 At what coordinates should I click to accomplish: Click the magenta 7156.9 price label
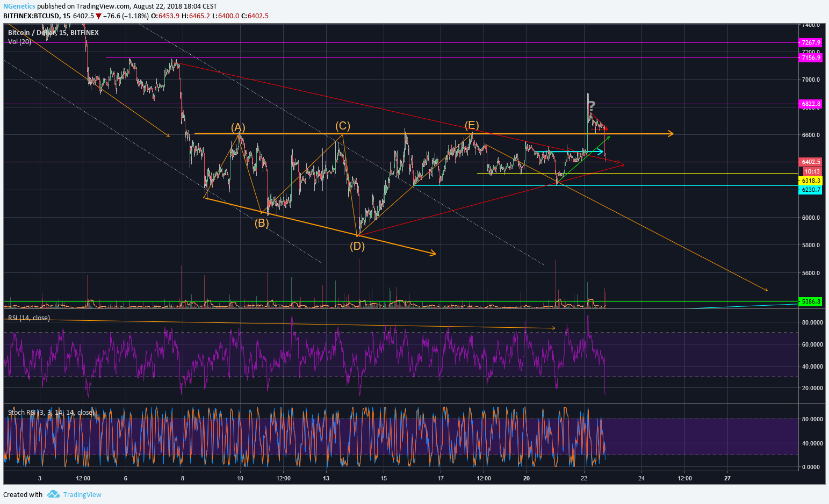click(x=811, y=57)
